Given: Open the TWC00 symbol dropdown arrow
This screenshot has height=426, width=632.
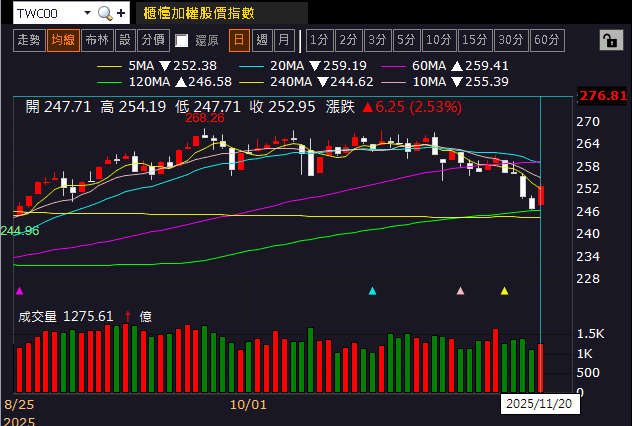Looking at the screenshot, I should 87,13.
